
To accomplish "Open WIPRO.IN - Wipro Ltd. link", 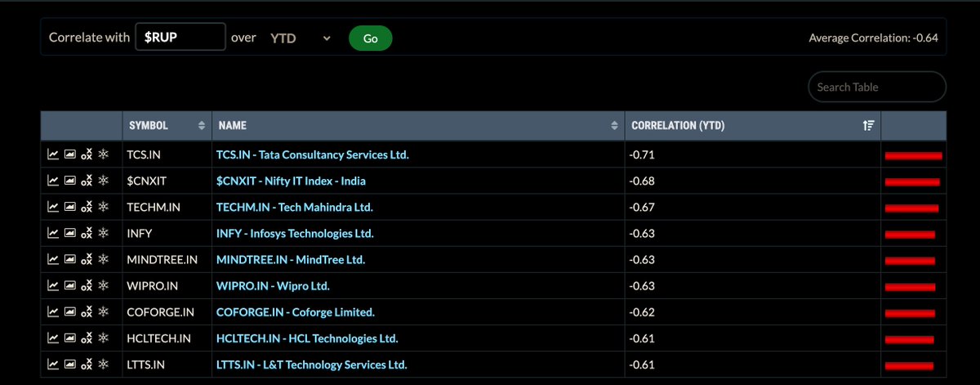I will point(273,286).
